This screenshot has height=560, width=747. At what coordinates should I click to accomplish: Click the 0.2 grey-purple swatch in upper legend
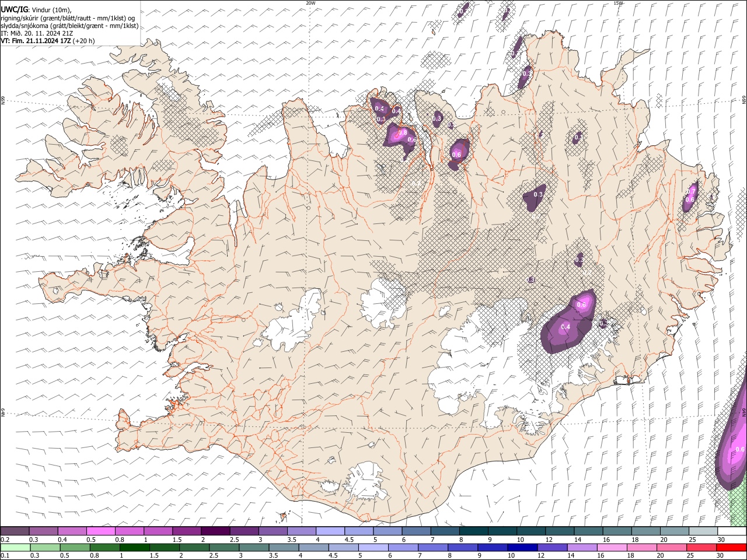[15, 531]
